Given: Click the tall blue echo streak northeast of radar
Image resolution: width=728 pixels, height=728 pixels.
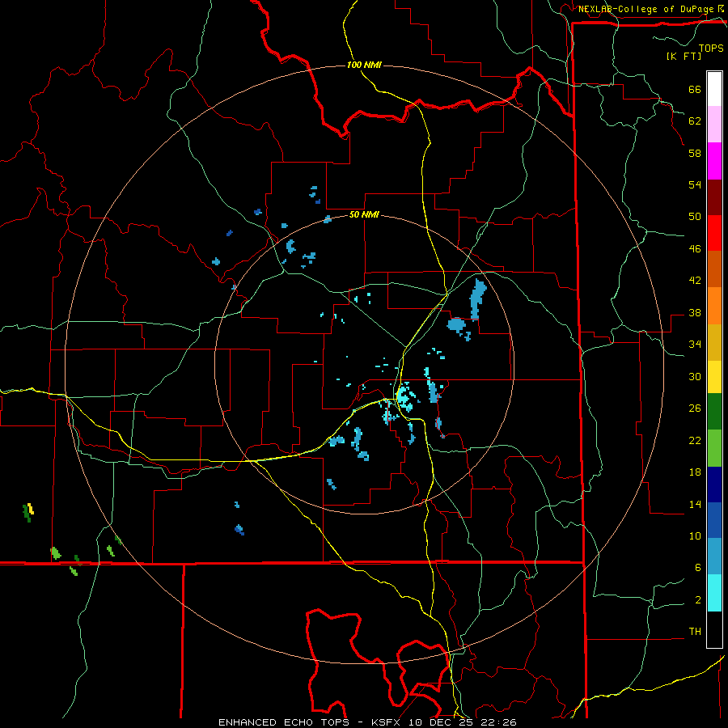Looking at the screenshot, I should tap(478, 298).
